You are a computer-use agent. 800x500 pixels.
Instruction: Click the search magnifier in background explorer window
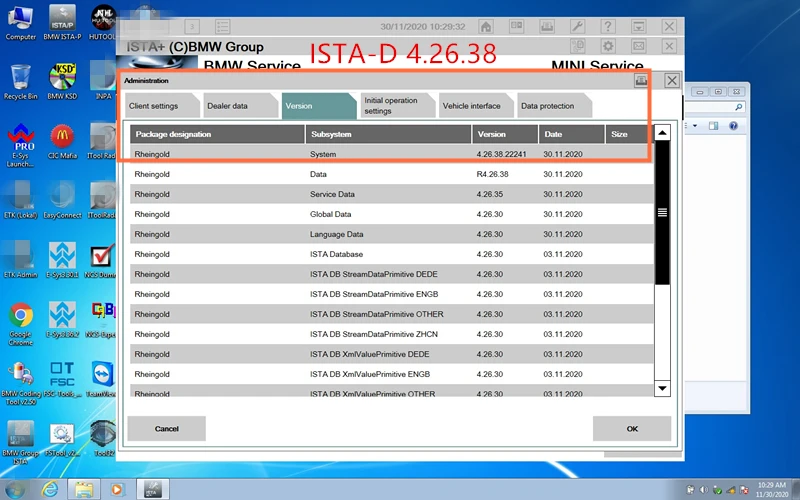[x=738, y=107]
